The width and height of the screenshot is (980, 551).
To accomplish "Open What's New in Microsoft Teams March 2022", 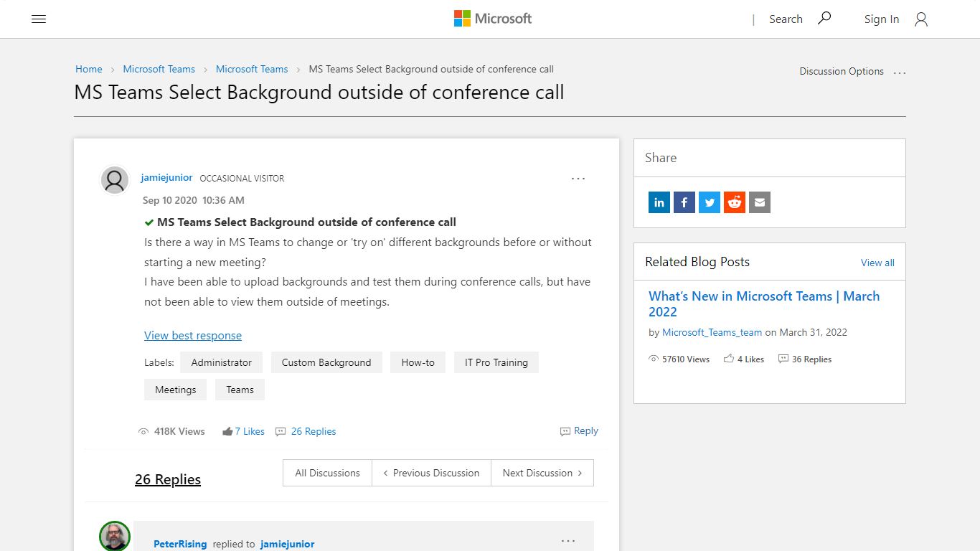I will click(764, 303).
